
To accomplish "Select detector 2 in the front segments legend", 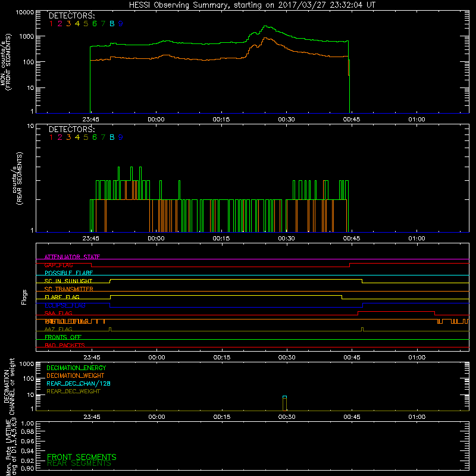I will pyautogui.click(x=60, y=24).
